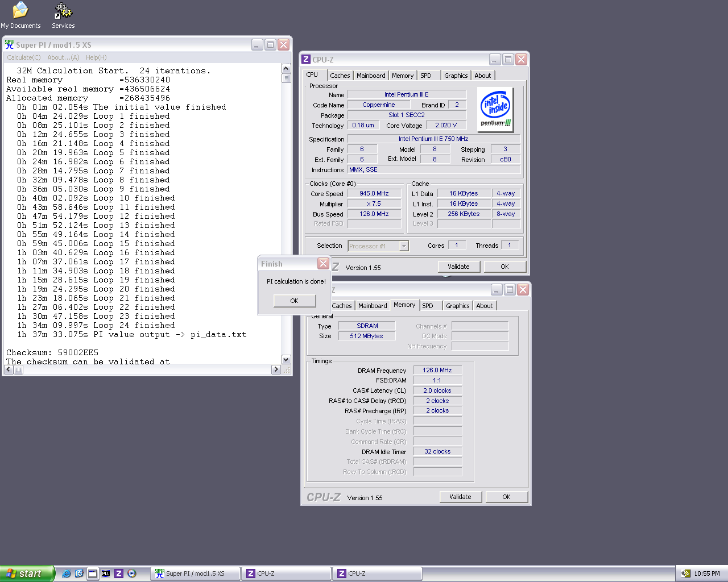
Task: Close the Finish dialog with its X
Action: pyautogui.click(x=323, y=263)
